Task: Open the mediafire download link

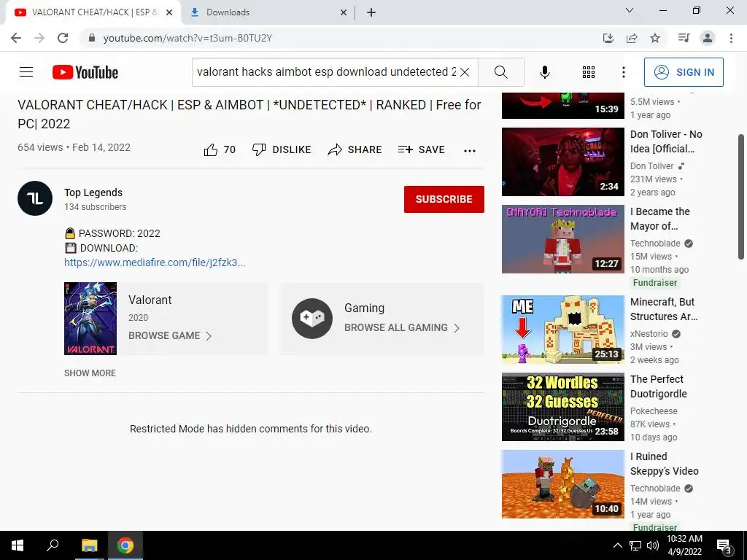Action: coord(155,262)
